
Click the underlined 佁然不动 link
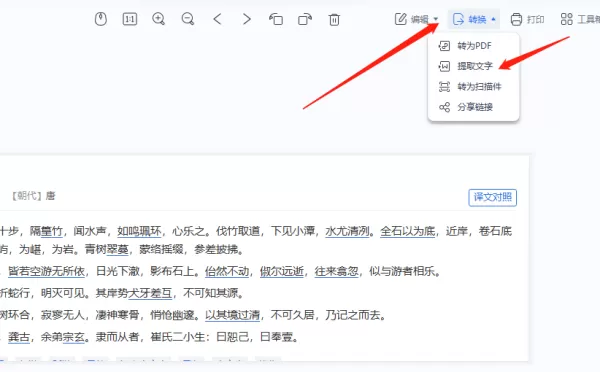227,271
